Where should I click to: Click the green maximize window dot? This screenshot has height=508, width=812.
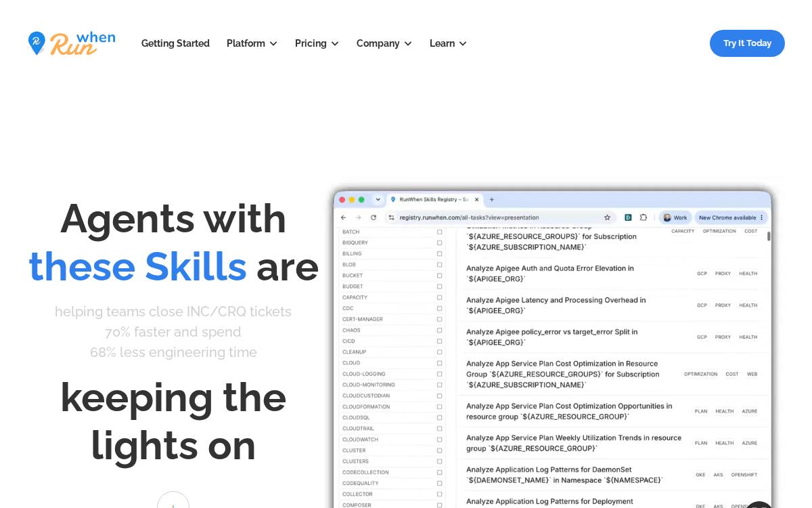point(361,200)
